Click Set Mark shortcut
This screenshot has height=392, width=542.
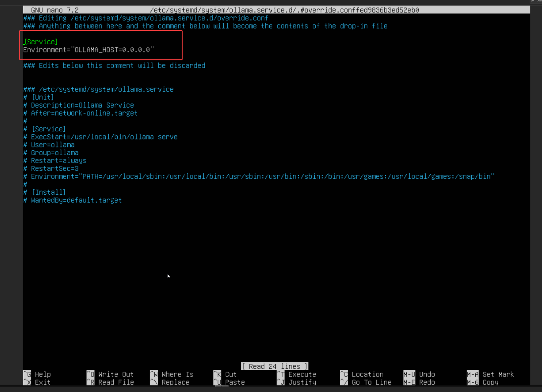coord(490,374)
